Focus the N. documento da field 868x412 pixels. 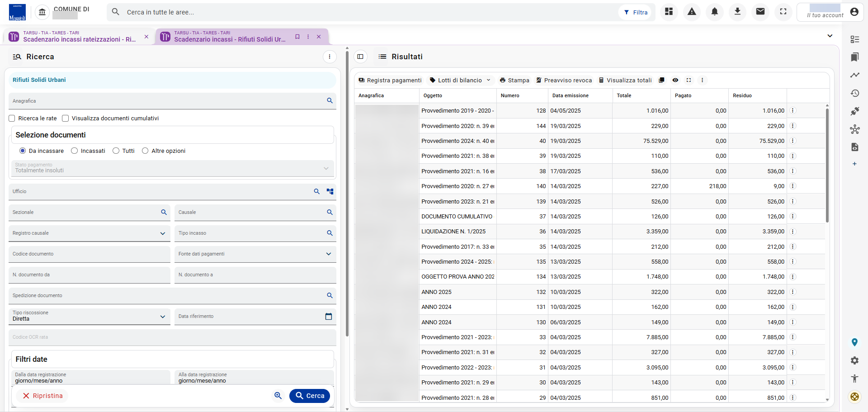[90, 275]
